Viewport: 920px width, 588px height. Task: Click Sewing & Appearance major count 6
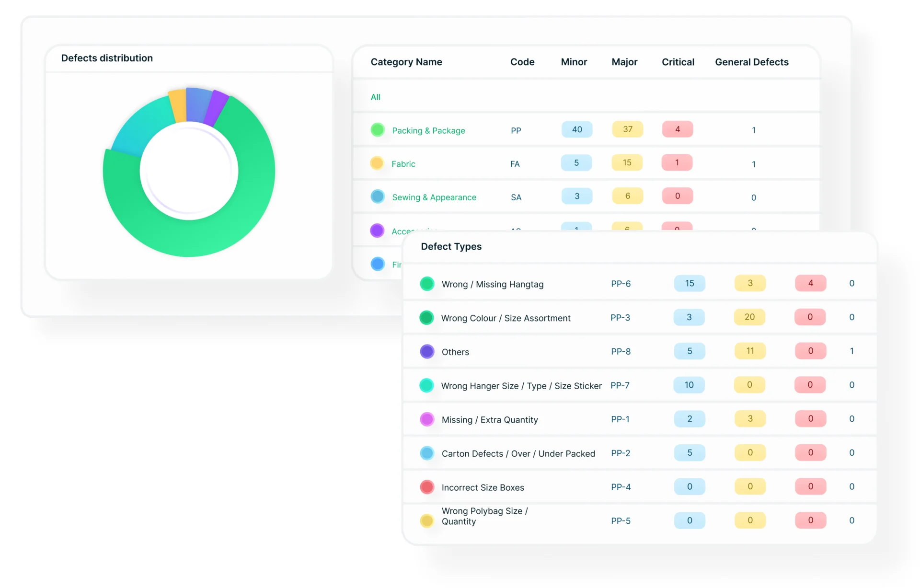point(628,196)
